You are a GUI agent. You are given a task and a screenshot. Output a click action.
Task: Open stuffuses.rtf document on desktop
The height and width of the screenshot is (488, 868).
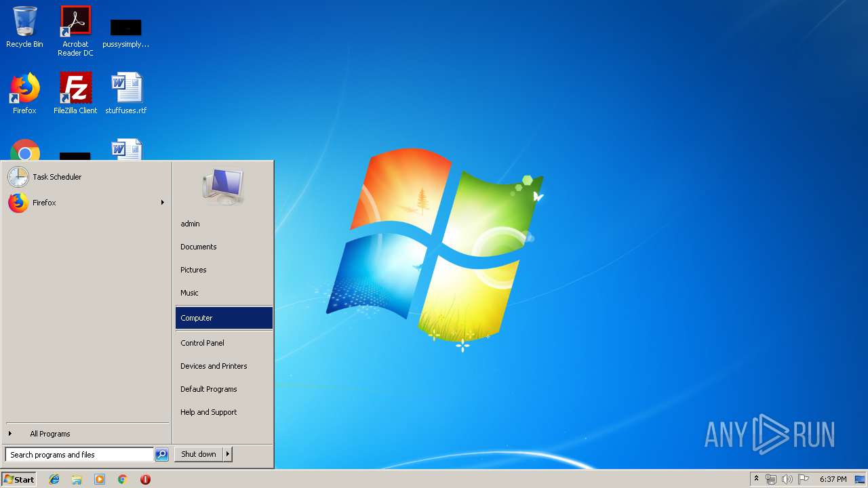126,94
